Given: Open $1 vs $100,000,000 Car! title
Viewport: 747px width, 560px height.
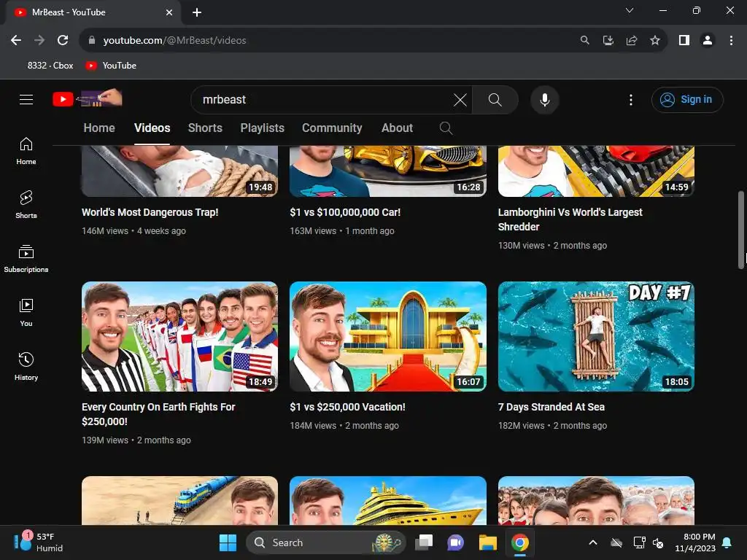Looking at the screenshot, I should (x=345, y=212).
